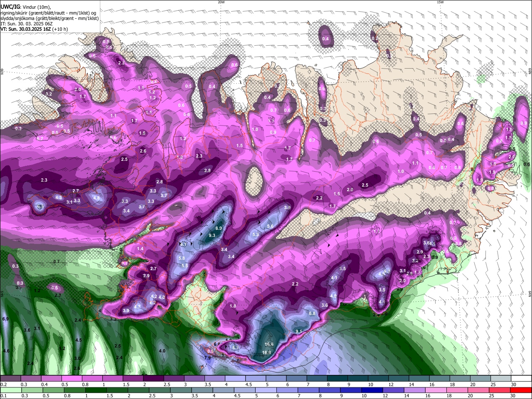This screenshot has height=399, width=532.
Task: Choose the 0.8 green swatch in lower legend
Action: [74, 390]
